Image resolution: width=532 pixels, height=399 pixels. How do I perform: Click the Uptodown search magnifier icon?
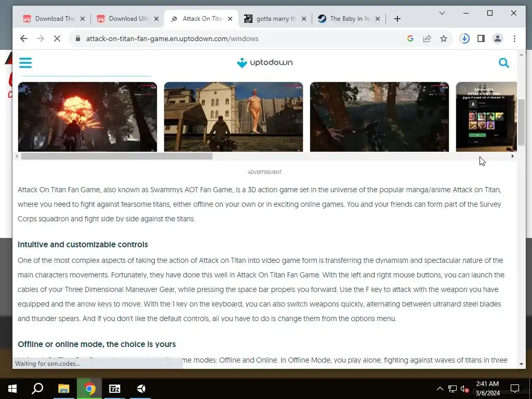point(504,63)
